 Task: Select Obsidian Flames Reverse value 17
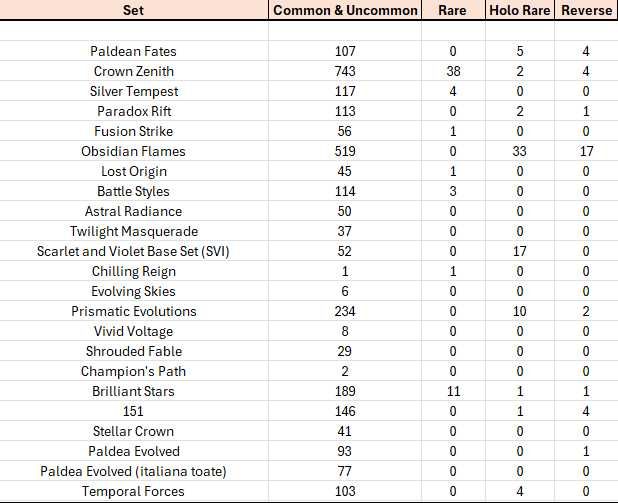click(x=586, y=151)
